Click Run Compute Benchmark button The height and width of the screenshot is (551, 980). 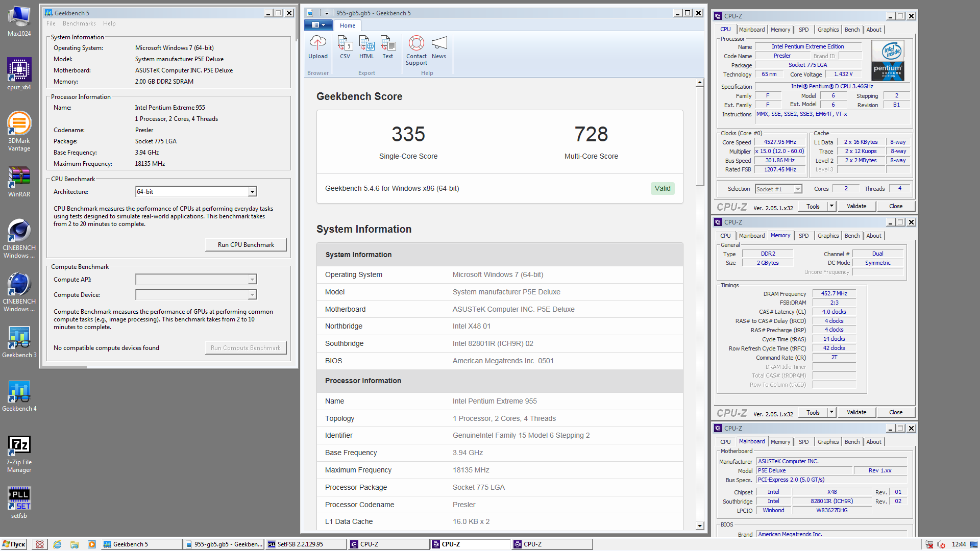pyautogui.click(x=246, y=348)
